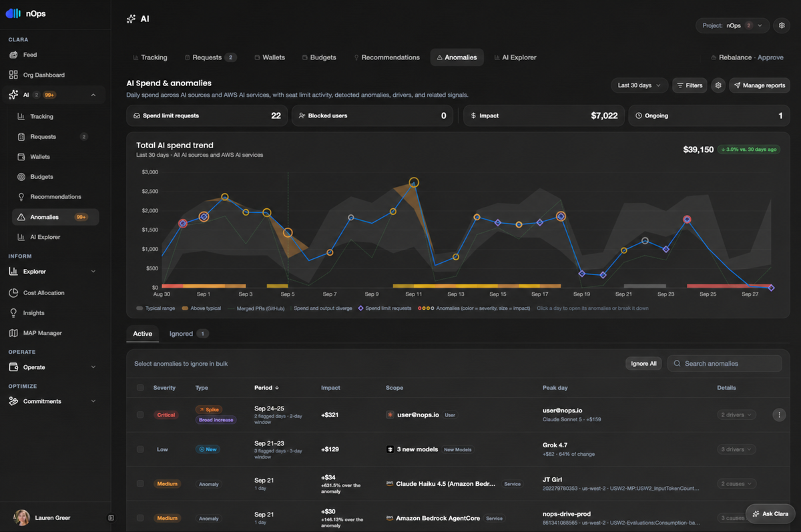The image size is (801, 532).
Task: Click the Manage reports button
Action: point(759,85)
